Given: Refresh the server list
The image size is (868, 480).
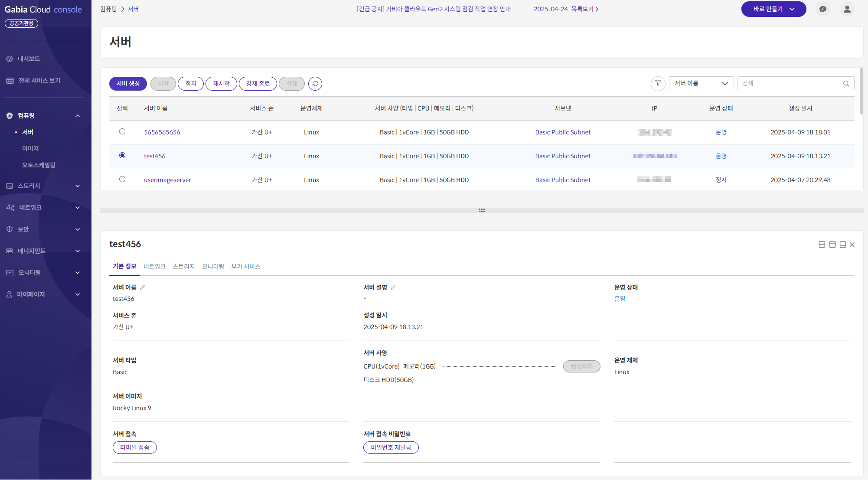Looking at the screenshot, I should [315, 84].
